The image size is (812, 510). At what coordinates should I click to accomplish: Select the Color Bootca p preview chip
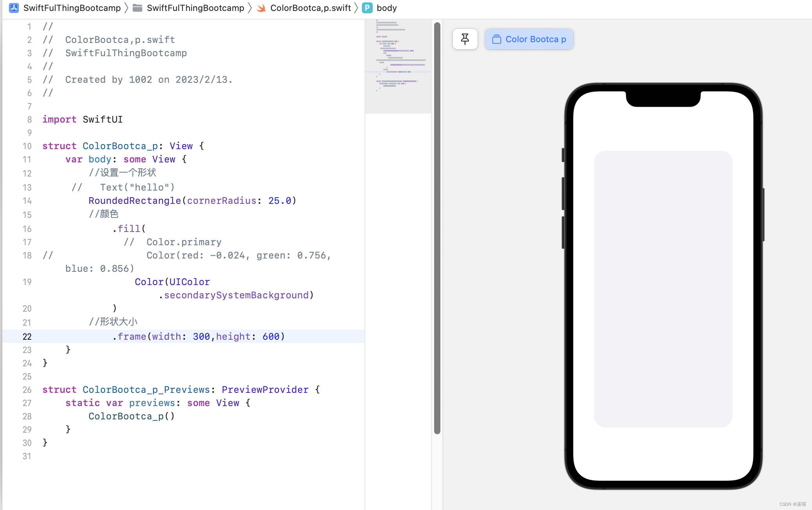coord(529,39)
